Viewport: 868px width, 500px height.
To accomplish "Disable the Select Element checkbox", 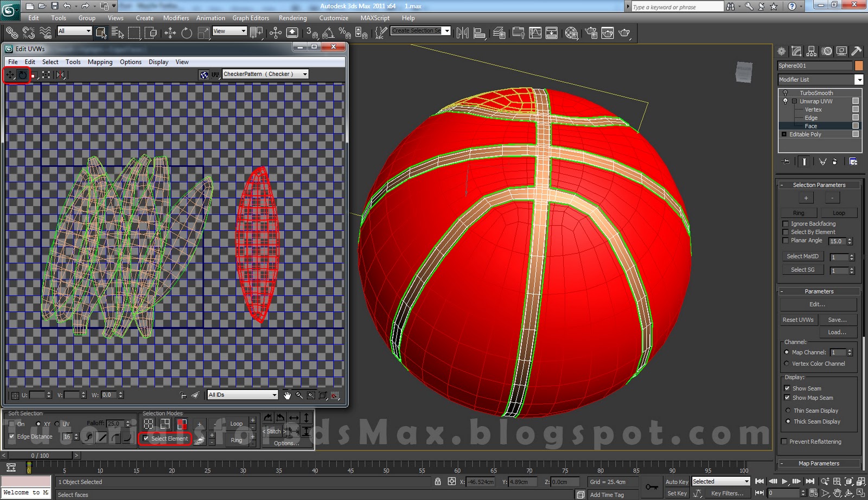I will pos(146,439).
